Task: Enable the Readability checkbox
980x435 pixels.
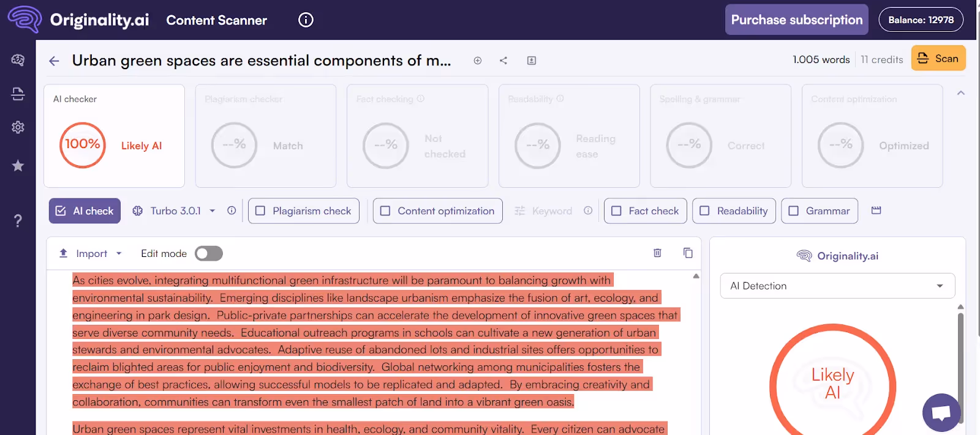Action: point(704,210)
